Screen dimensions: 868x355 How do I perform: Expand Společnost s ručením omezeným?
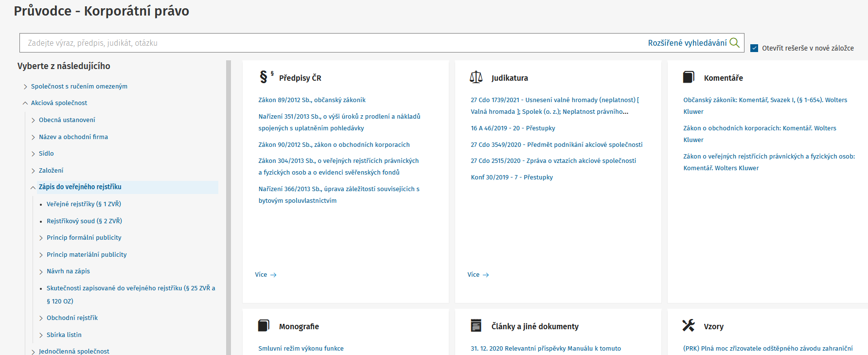tap(25, 87)
